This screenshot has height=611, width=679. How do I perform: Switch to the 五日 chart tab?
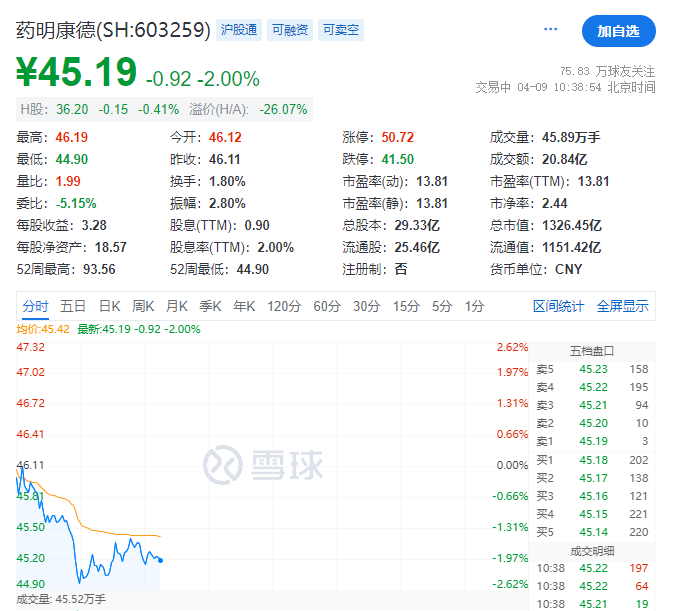click(x=72, y=307)
